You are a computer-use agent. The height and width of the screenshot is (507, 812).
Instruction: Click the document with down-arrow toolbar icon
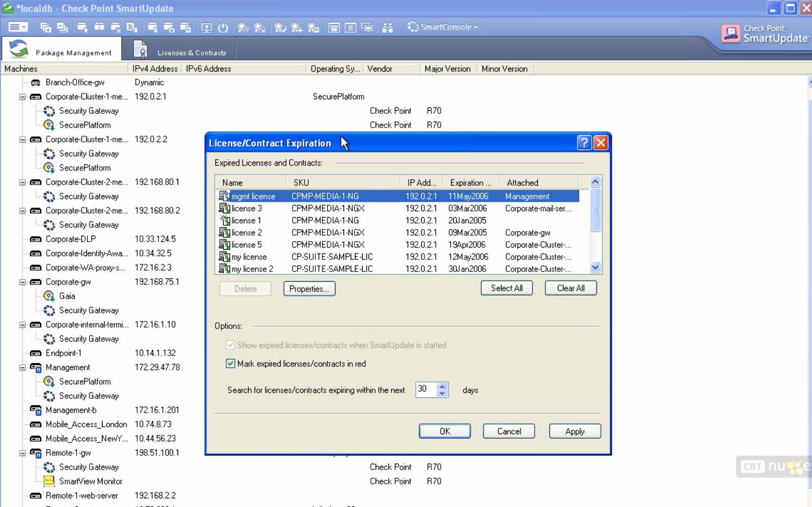[x=132, y=27]
